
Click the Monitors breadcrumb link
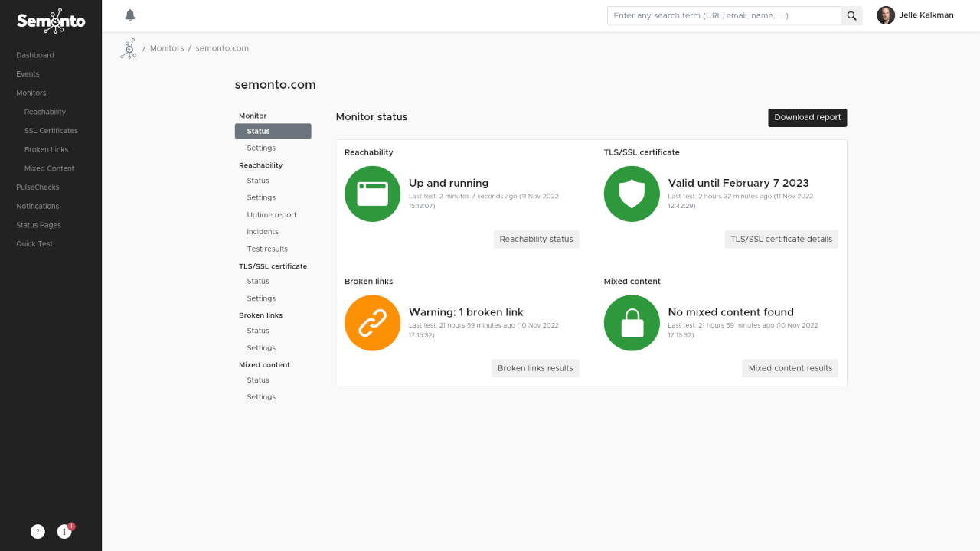[167, 48]
